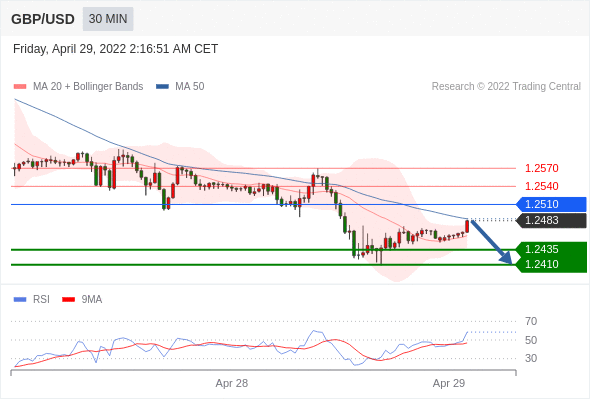590x400 pixels.
Task: Select the black 1.2483 current price tag
Action: 551,221
